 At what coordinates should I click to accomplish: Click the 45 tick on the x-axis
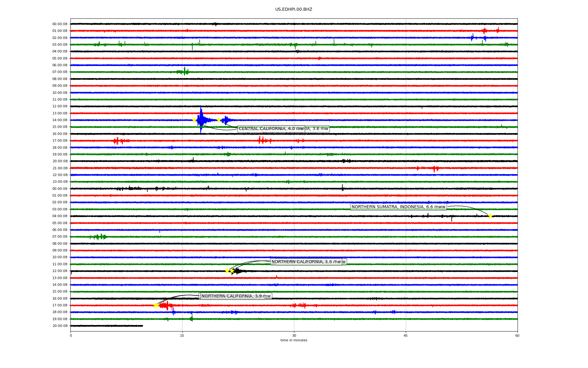pyautogui.click(x=406, y=335)
